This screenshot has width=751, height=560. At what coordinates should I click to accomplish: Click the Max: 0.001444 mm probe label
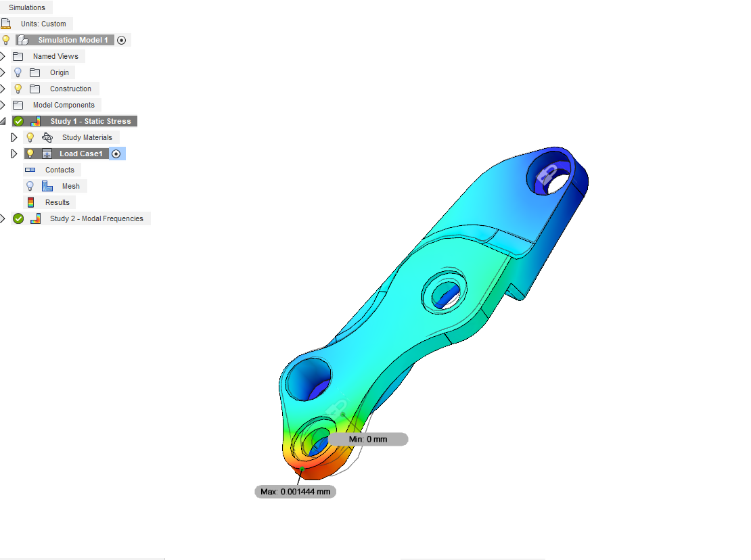coord(296,492)
